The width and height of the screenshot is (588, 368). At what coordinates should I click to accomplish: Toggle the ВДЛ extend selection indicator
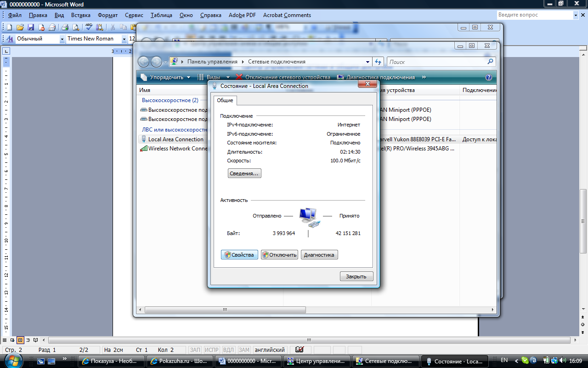tap(229, 350)
